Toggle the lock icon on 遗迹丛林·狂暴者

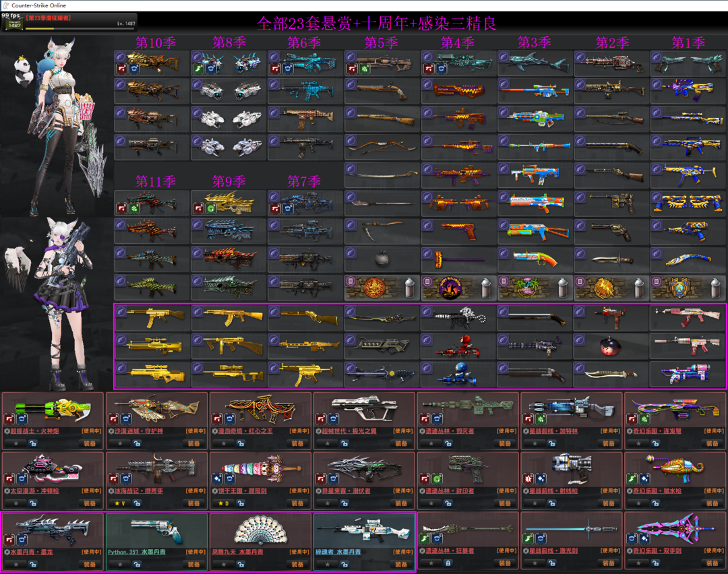448,563
